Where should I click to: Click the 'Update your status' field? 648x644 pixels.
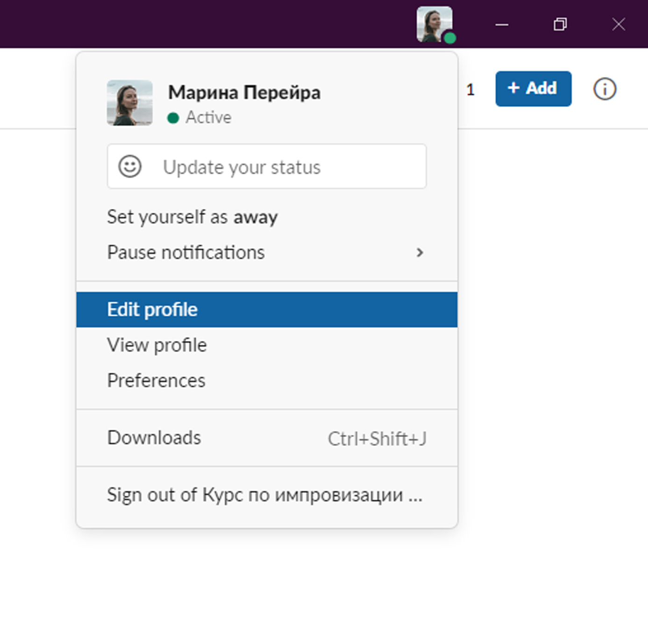pos(266,167)
